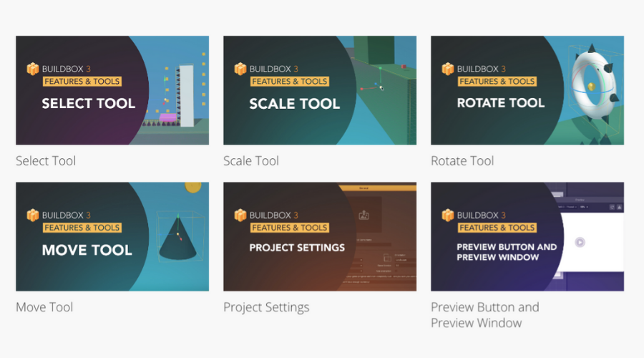Open the Scale Tool video thumbnail
The width and height of the screenshot is (644, 358).
[320, 90]
